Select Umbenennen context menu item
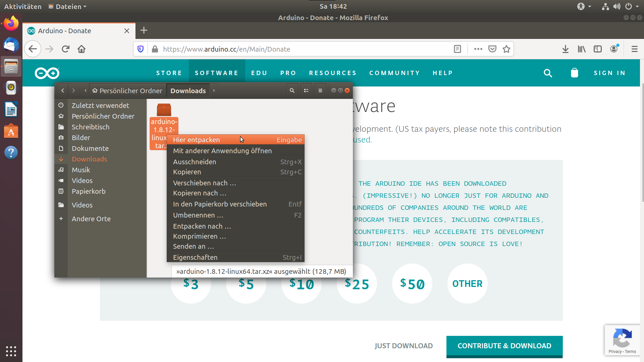The image size is (644, 362). 236,215
